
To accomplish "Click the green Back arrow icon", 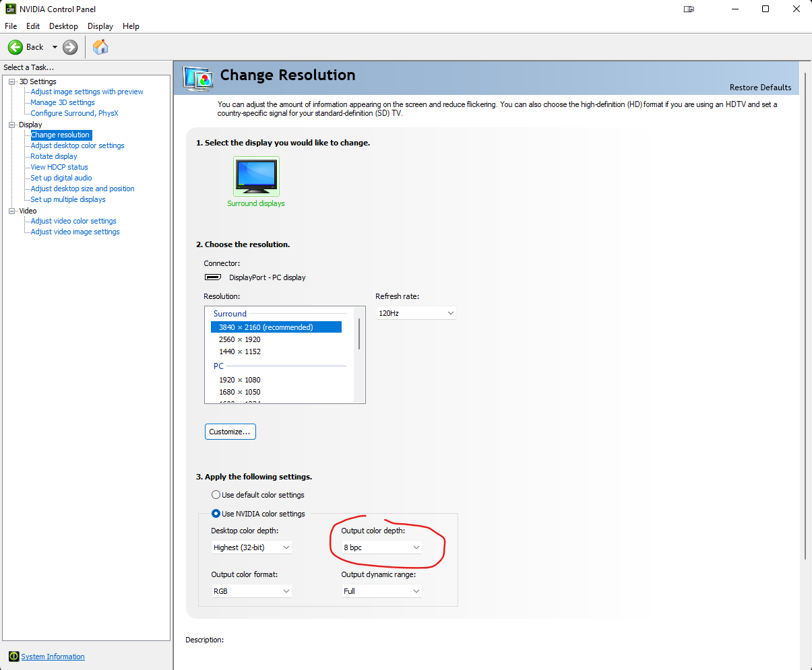I will click(x=15, y=47).
